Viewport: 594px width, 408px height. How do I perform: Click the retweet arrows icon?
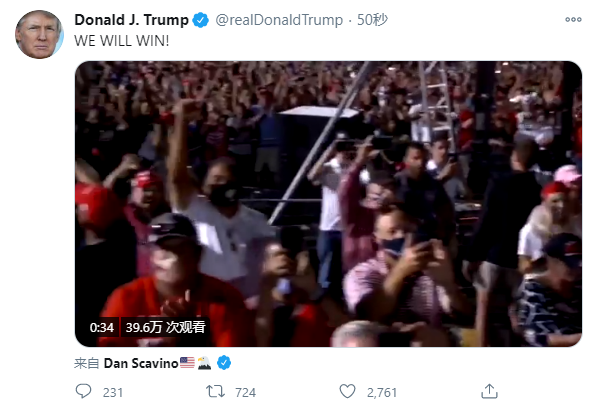[x=215, y=391]
